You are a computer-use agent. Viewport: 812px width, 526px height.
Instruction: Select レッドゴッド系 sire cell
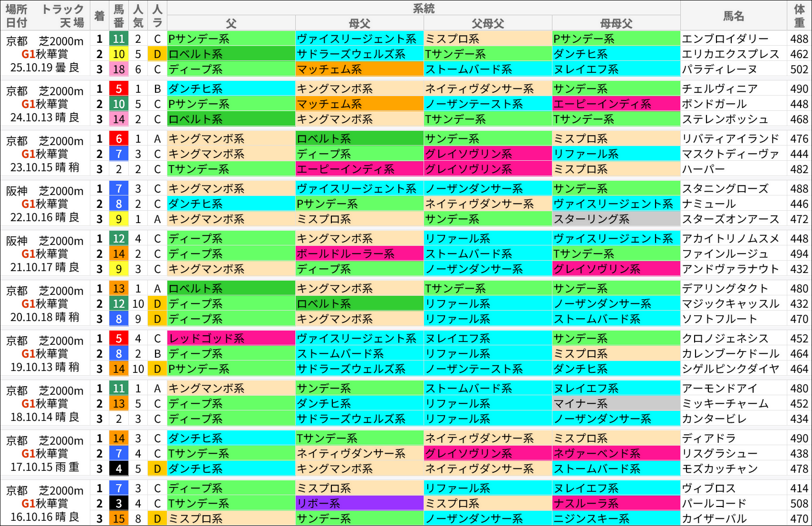[231, 339]
